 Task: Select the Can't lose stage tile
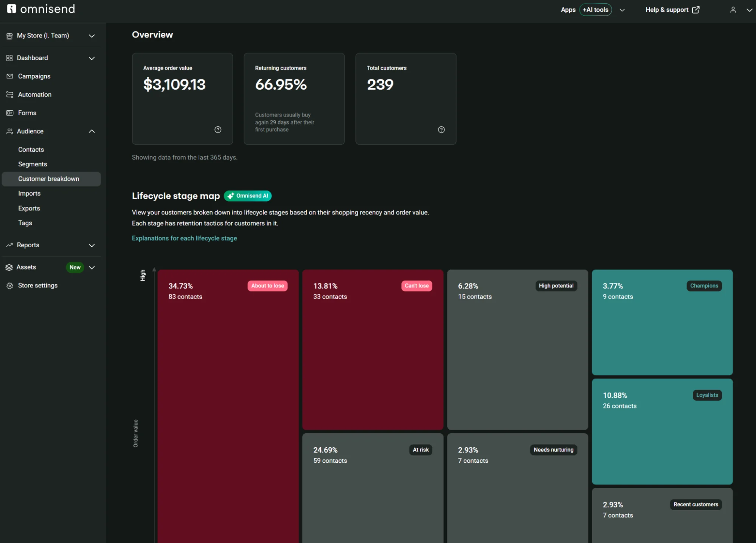(373, 350)
